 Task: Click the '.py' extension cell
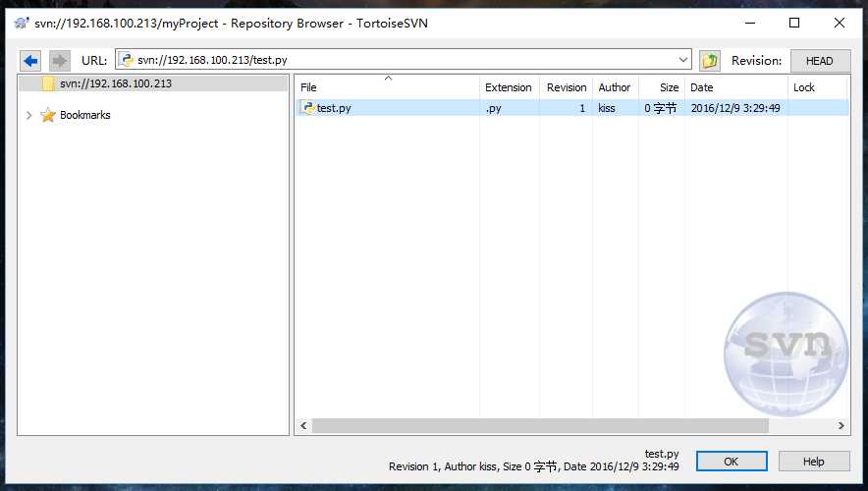point(493,108)
